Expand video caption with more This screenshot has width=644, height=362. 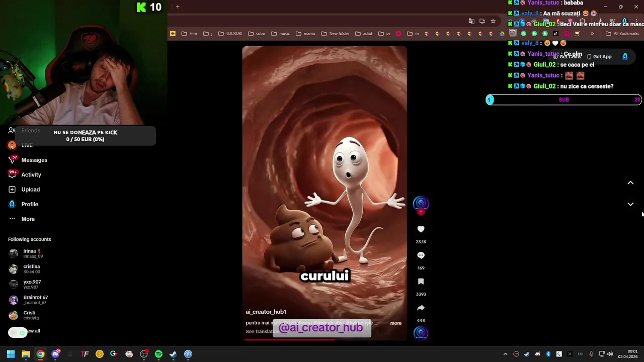(x=396, y=323)
